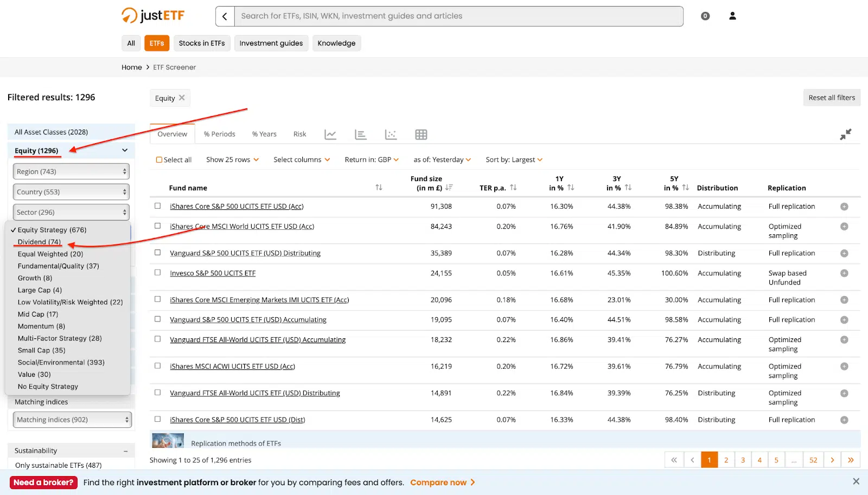Switch to bar chart view icon
This screenshot has width=868, height=495.
tap(361, 134)
